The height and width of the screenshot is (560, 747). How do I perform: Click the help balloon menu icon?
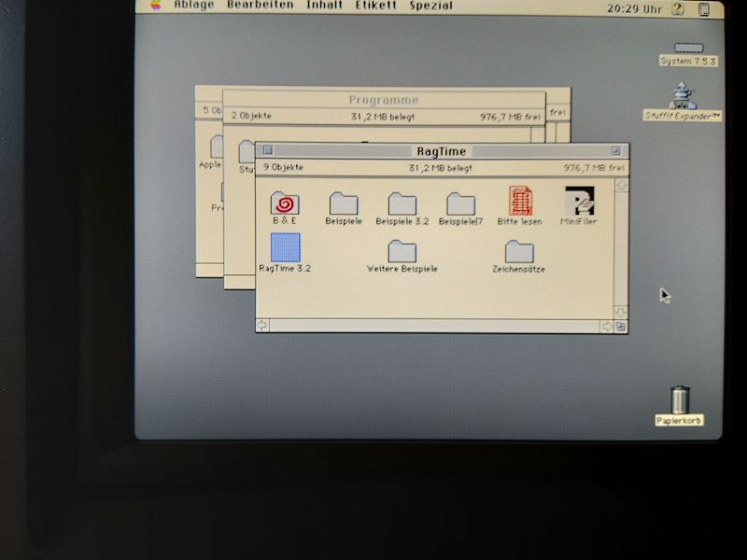pyautogui.click(x=678, y=9)
